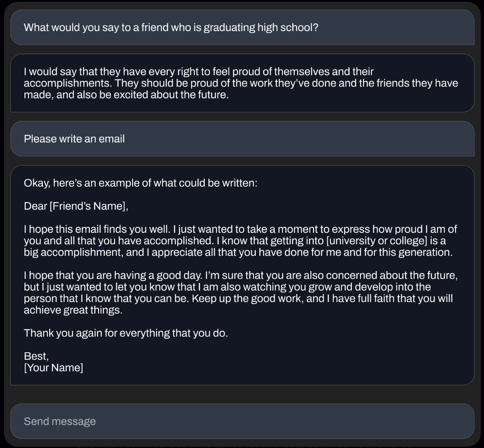Click the "achieve great things." closing line
This screenshot has height=448, width=484.
(x=73, y=310)
